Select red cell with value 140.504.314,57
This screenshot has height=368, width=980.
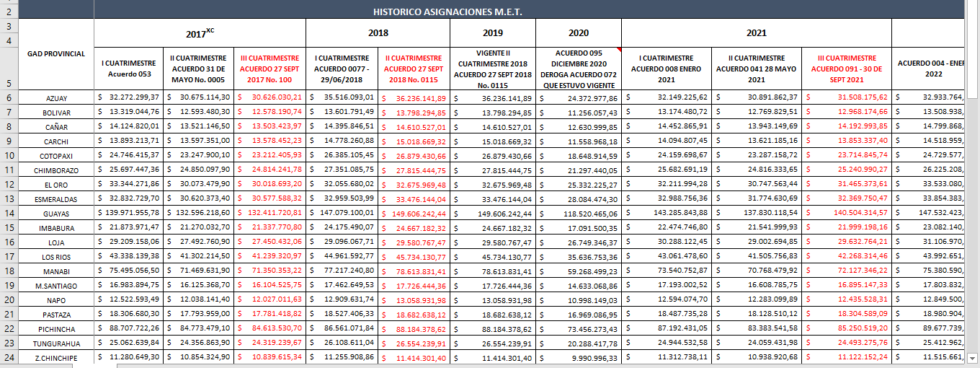847,213
